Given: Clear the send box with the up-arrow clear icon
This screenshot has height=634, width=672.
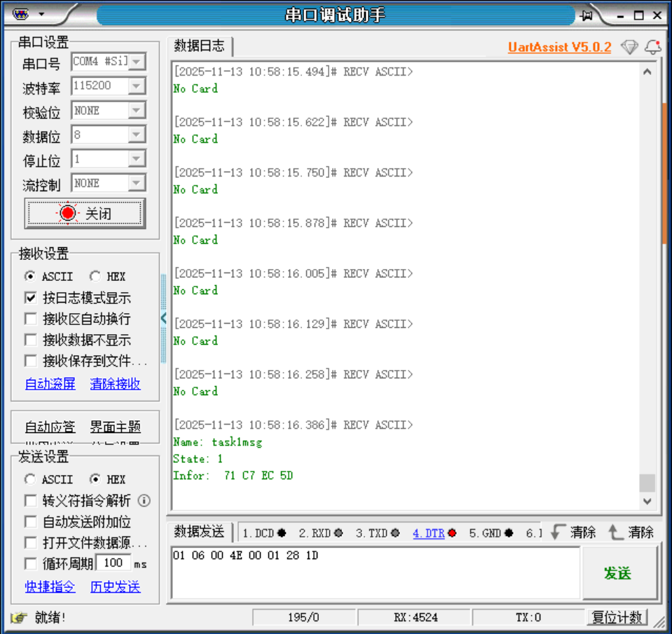Looking at the screenshot, I should 615,532.
